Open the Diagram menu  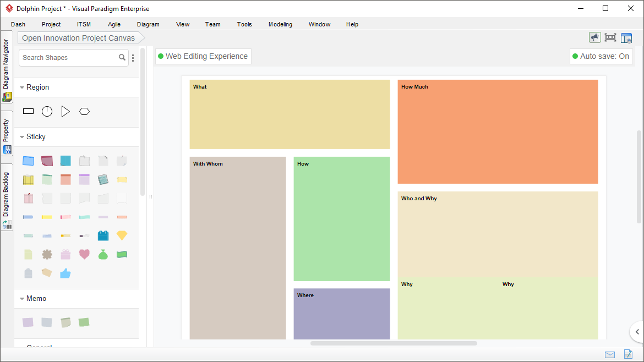148,24
